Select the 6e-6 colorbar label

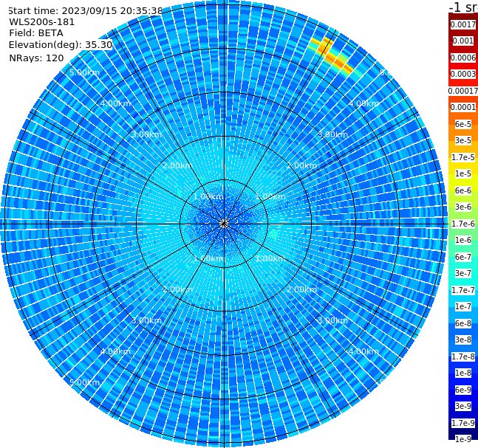pyautogui.click(x=463, y=190)
